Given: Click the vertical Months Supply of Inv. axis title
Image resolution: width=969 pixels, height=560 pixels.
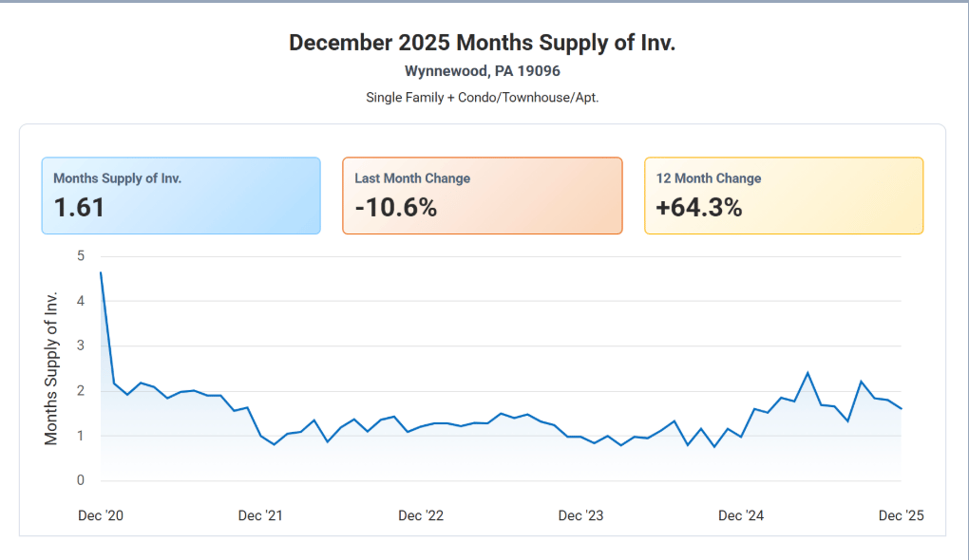Looking at the screenshot, I should point(51,368).
